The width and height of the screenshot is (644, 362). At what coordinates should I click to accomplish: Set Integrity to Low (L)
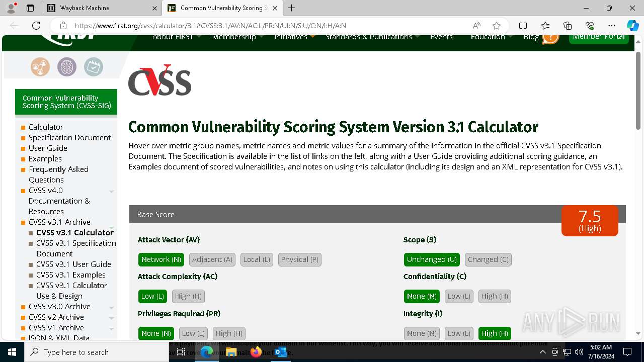(459, 333)
